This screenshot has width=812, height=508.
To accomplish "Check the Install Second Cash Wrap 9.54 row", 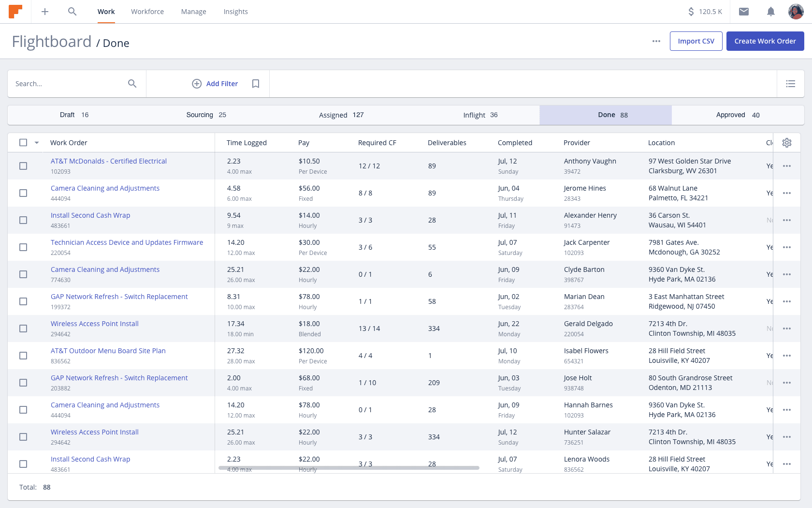I will click(x=23, y=220).
